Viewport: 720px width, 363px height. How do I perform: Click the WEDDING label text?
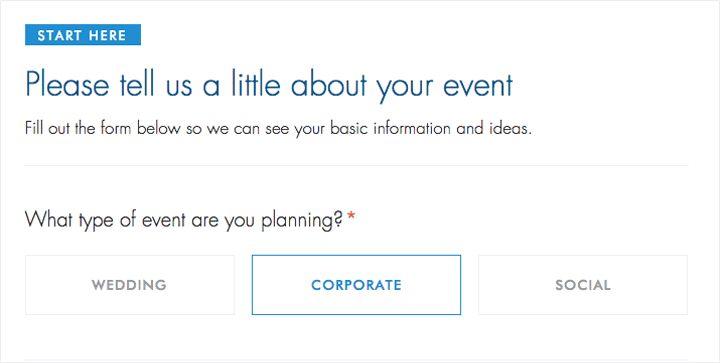[x=129, y=285]
